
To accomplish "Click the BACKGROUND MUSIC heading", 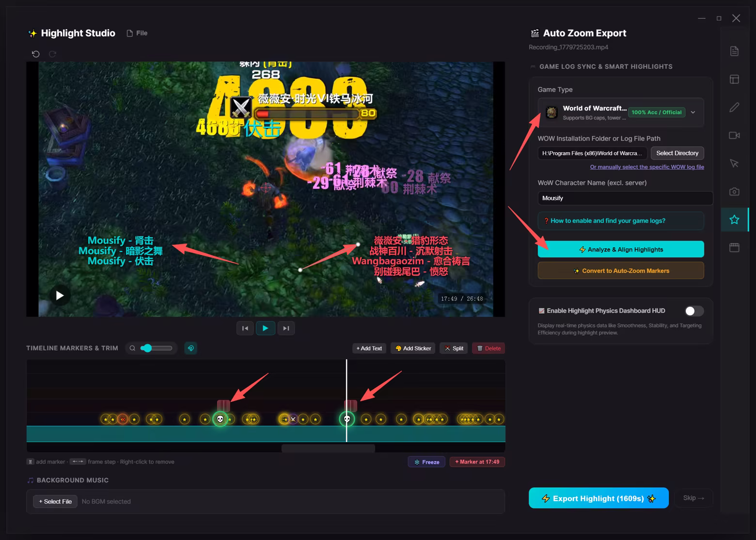I will pyautogui.click(x=73, y=480).
